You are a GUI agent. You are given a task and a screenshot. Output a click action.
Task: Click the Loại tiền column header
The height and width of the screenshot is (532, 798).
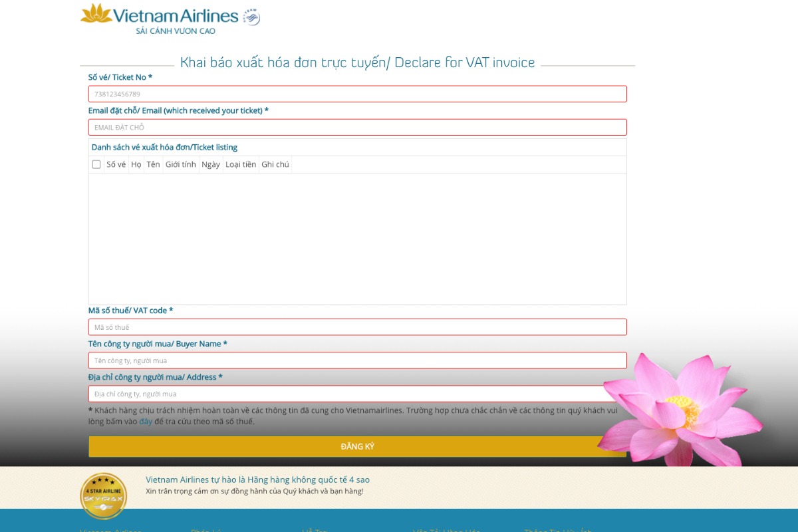click(241, 164)
